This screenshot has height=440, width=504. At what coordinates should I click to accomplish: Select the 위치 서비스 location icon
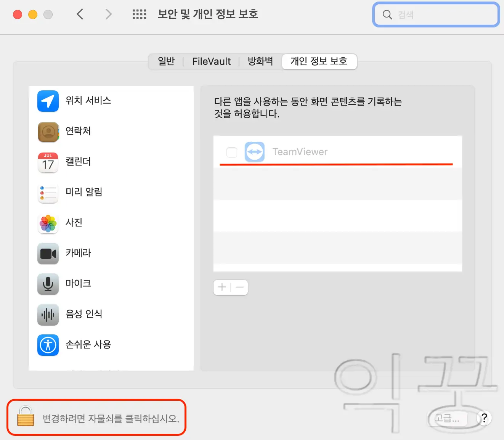[48, 101]
